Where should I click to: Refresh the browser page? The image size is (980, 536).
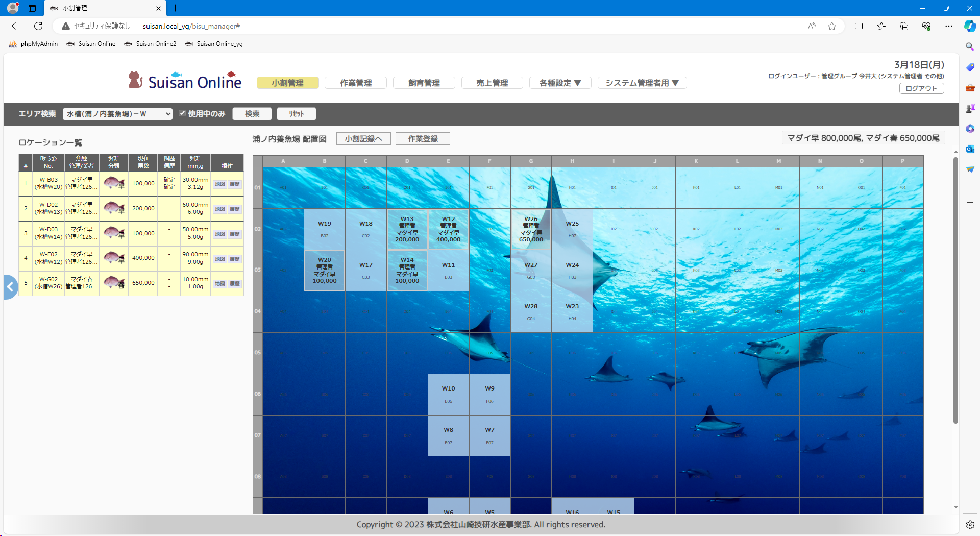click(38, 26)
